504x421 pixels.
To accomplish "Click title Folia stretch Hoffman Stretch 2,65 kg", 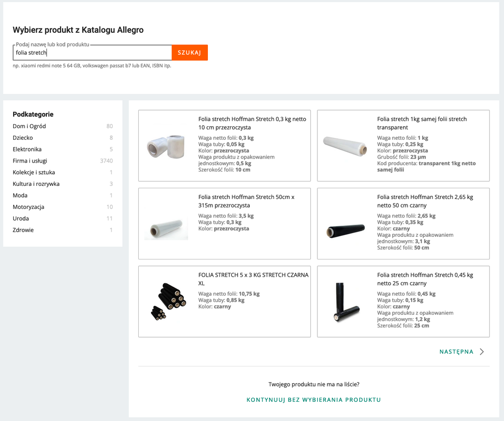I will click(x=425, y=201).
